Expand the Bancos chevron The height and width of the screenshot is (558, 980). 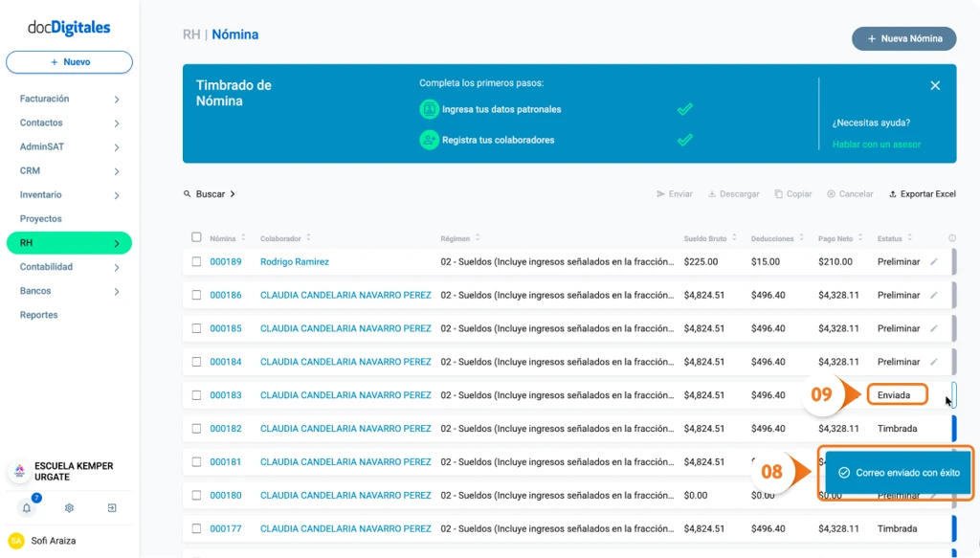pyautogui.click(x=117, y=291)
